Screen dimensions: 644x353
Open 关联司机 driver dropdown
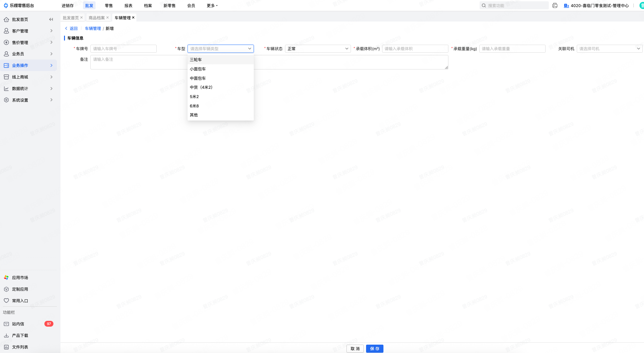609,49
